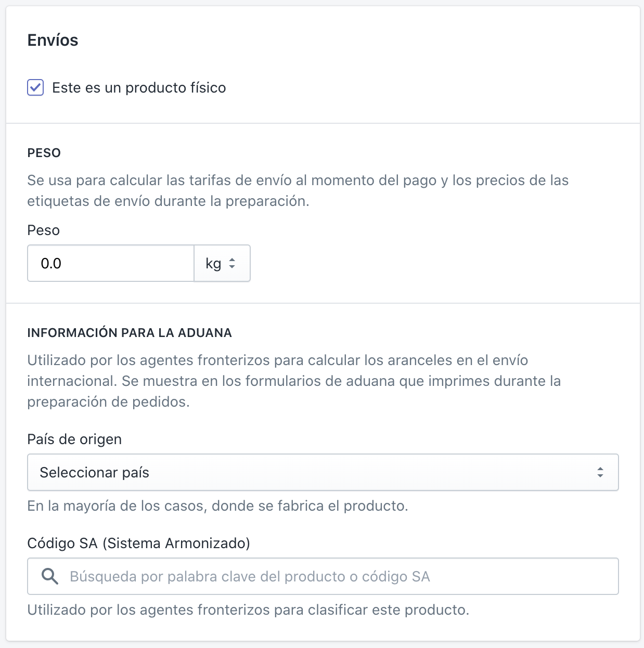This screenshot has width=644, height=648.
Task: Open the kg weight unit dropdown
Action: click(x=222, y=263)
